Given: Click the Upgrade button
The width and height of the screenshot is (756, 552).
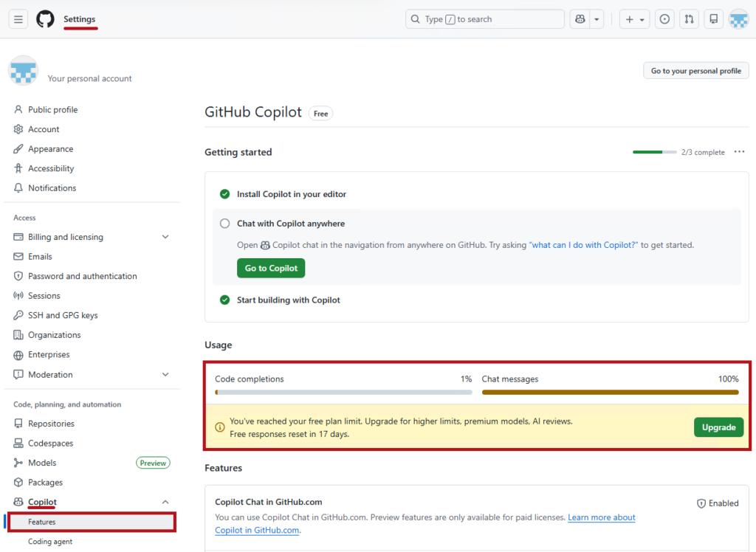Looking at the screenshot, I should click(718, 427).
